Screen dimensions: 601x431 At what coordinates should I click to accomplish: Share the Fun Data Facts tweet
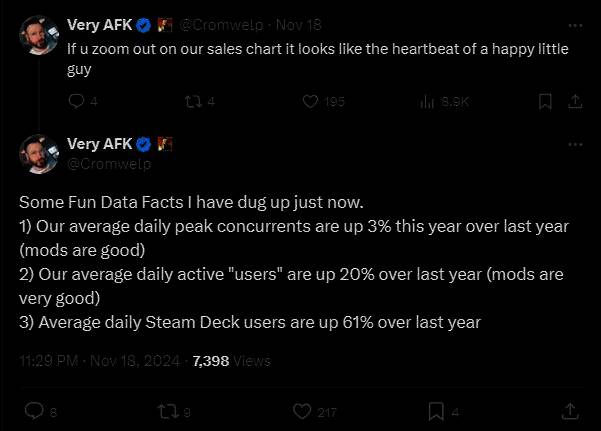point(570,410)
